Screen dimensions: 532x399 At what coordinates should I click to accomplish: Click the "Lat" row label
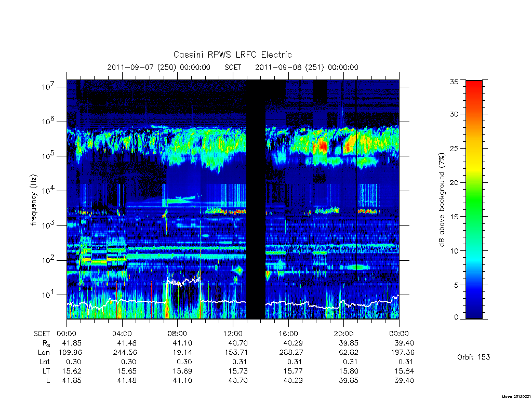[x=45, y=362]
